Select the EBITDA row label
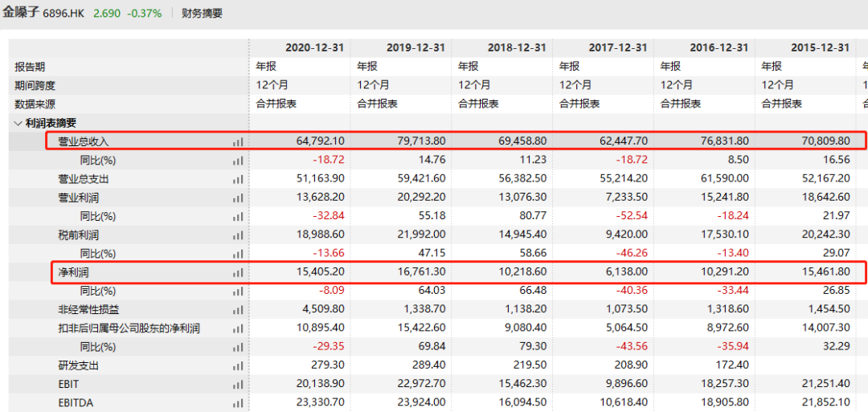This screenshot has height=412, width=868. [x=74, y=403]
